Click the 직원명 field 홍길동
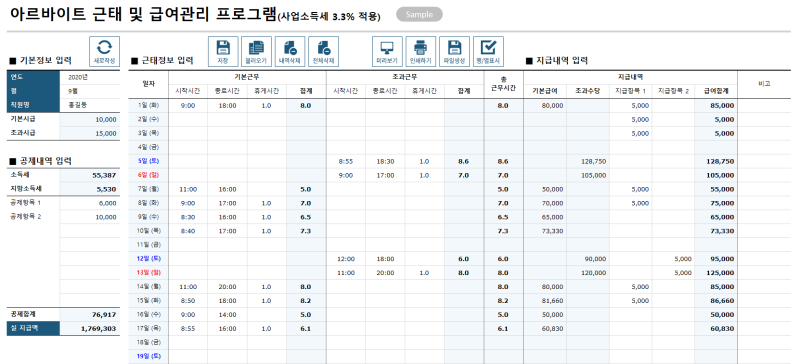Viewport: 800px width, 364px height. pyautogui.click(x=90, y=105)
